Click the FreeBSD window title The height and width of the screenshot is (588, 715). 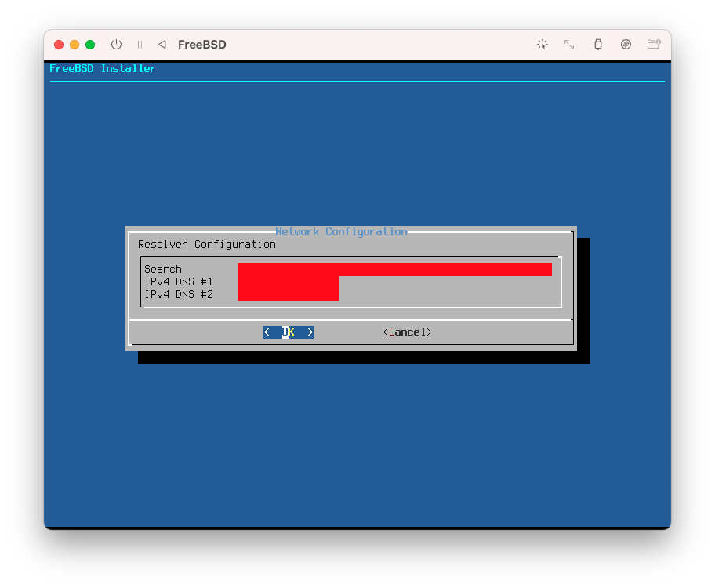pyautogui.click(x=202, y=45)
